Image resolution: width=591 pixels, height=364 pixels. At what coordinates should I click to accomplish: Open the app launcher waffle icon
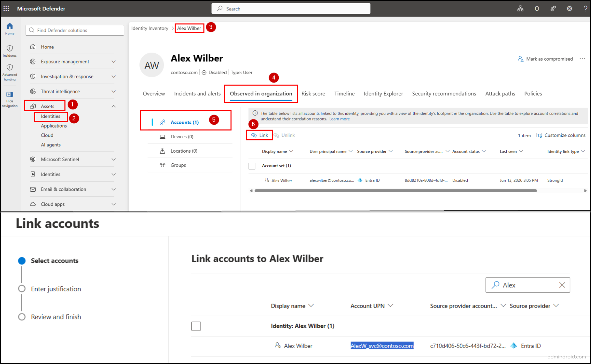(x=6, y=8)
